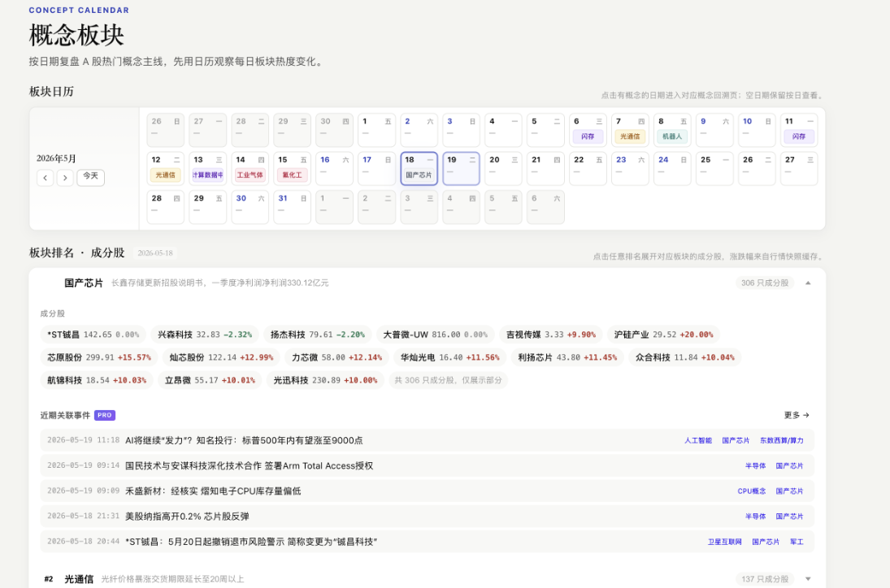
Task: Open news 国民技术与安谋科技 Arm Total Access
Action: click(x=250, y=465)
